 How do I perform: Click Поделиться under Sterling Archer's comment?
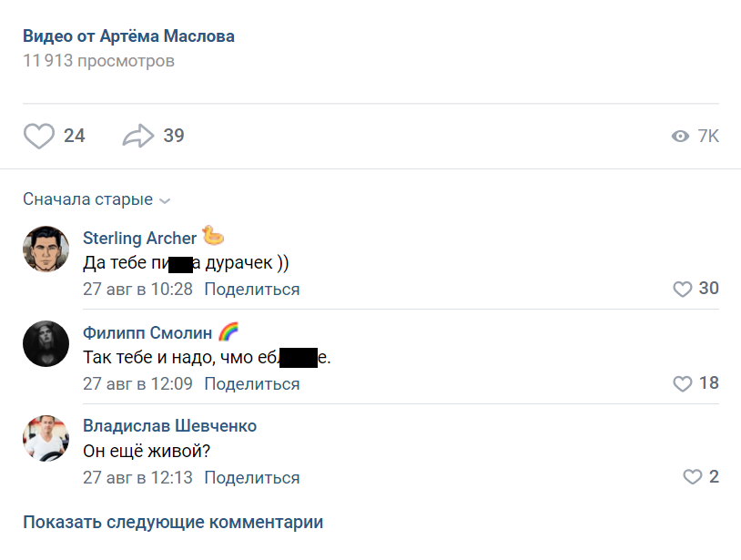coord(251,290)
